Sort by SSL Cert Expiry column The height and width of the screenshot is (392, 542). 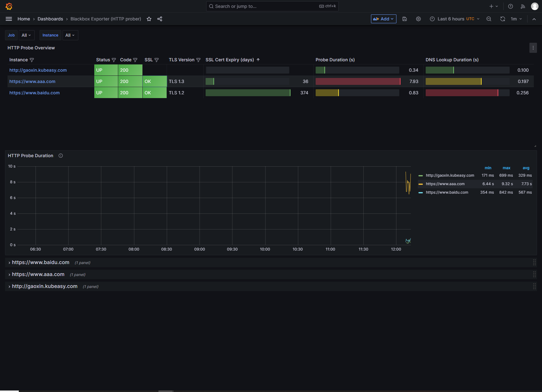click(x=230, y=60)
